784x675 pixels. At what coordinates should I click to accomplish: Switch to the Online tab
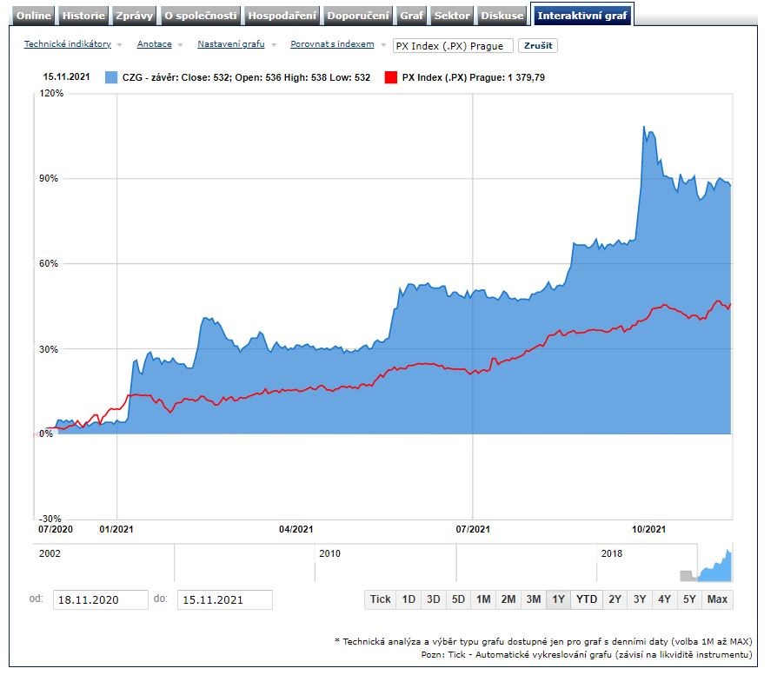pyautogui.click(x=35, y=16)
